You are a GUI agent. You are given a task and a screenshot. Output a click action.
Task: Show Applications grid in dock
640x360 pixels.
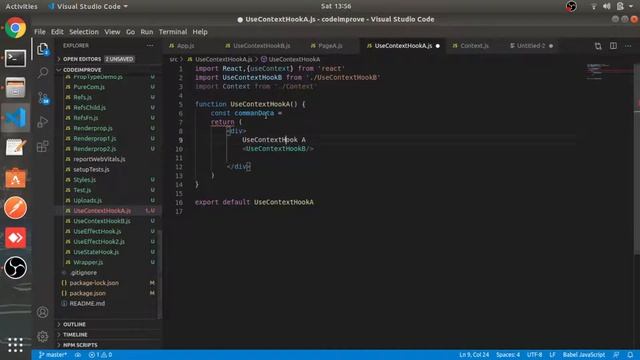pos(16,345)
